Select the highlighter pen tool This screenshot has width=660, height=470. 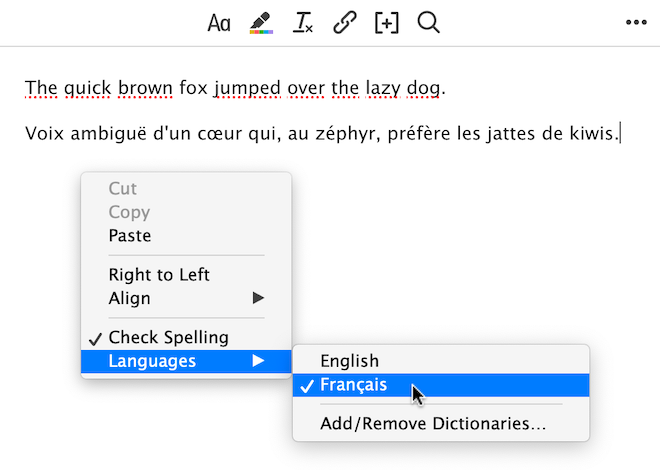pyautogui.click(x=260, y=23)
